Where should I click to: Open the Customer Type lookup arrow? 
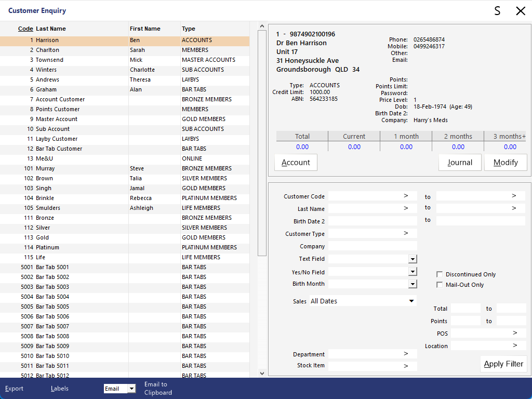point(406,233)
